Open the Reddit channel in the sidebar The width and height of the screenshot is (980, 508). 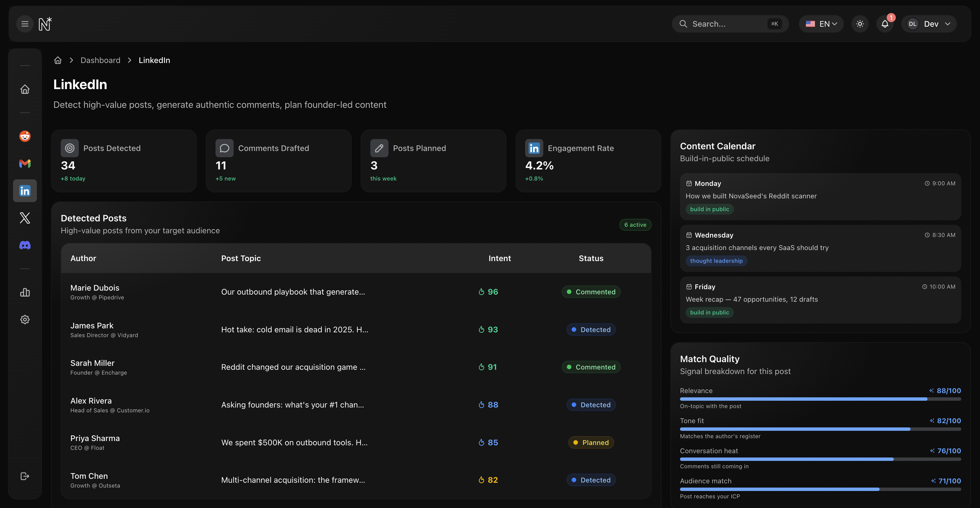tap(25, 136)
